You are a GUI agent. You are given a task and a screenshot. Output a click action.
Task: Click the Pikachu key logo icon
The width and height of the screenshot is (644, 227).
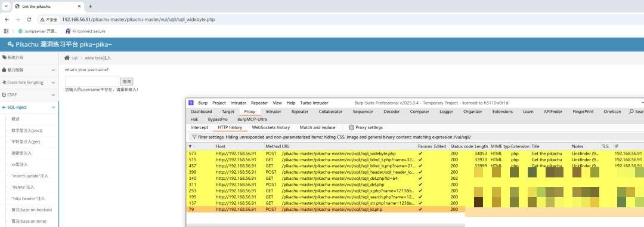11,44
